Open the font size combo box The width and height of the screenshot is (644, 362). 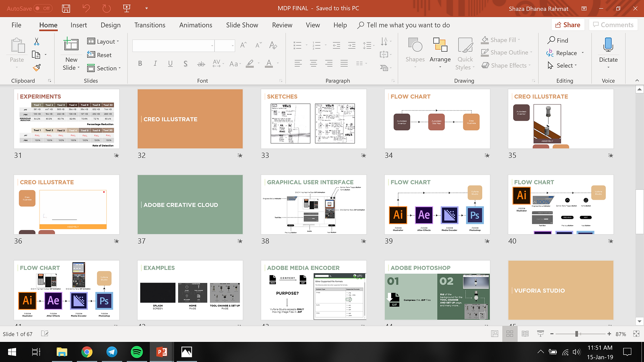point(225,46)
